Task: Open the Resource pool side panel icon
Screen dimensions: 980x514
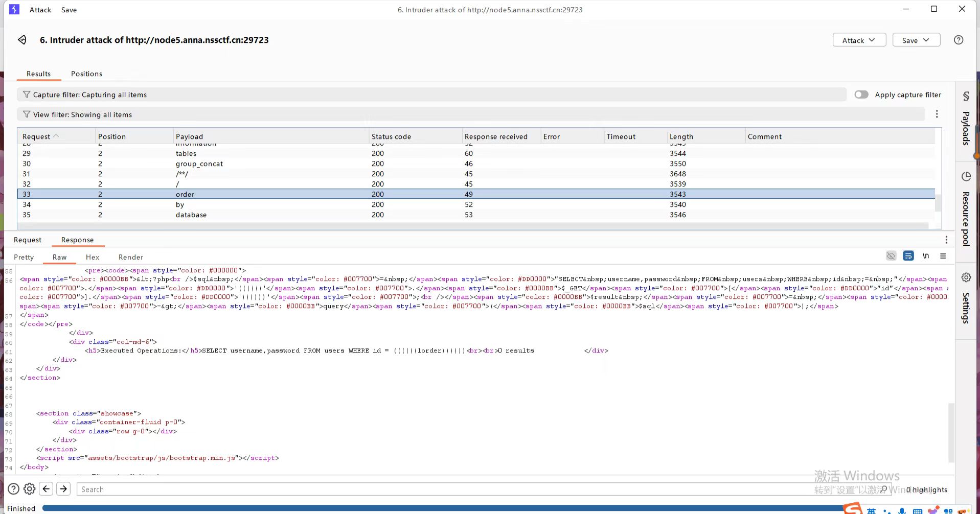Action: pos(966,176)
